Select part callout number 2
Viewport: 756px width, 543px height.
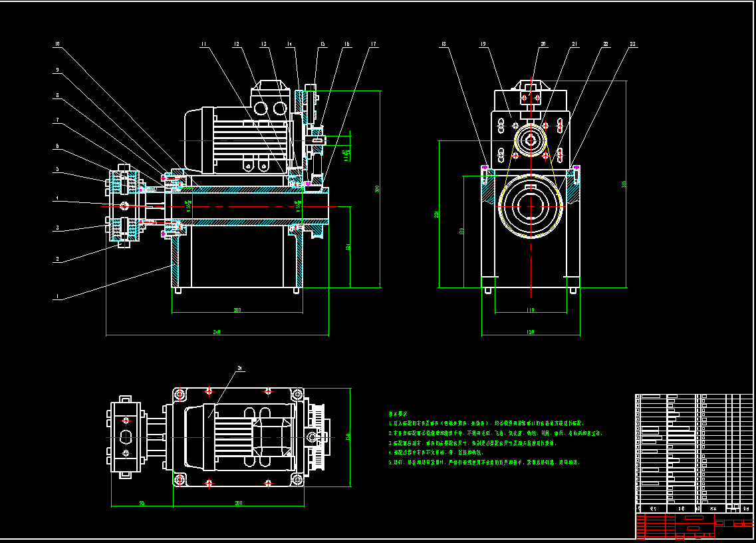coord(57,260)
